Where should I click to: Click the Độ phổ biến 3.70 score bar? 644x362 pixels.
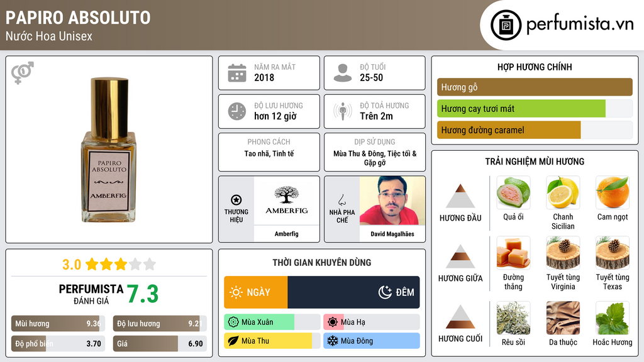pos(58,344)
